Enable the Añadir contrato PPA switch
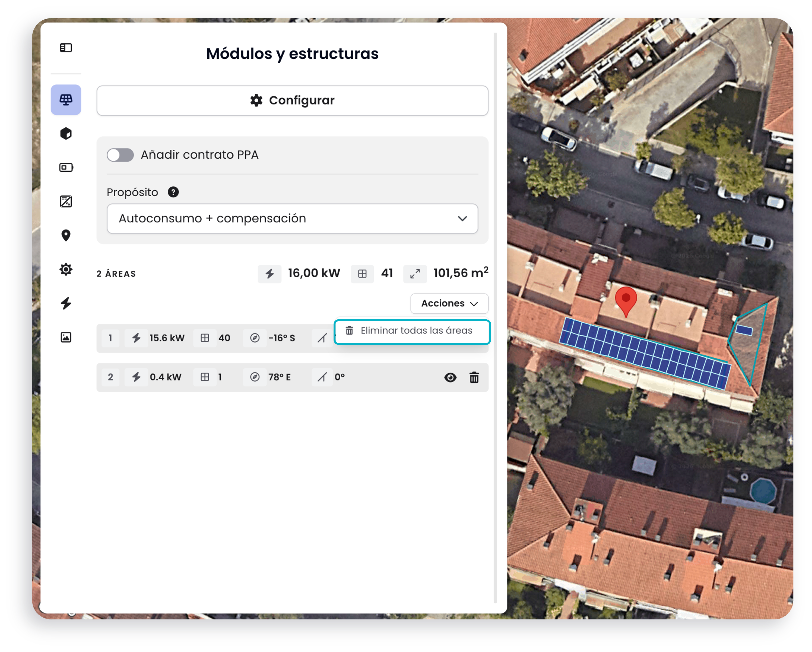Viewport: 812px width, 652px height. coord(120,155)
